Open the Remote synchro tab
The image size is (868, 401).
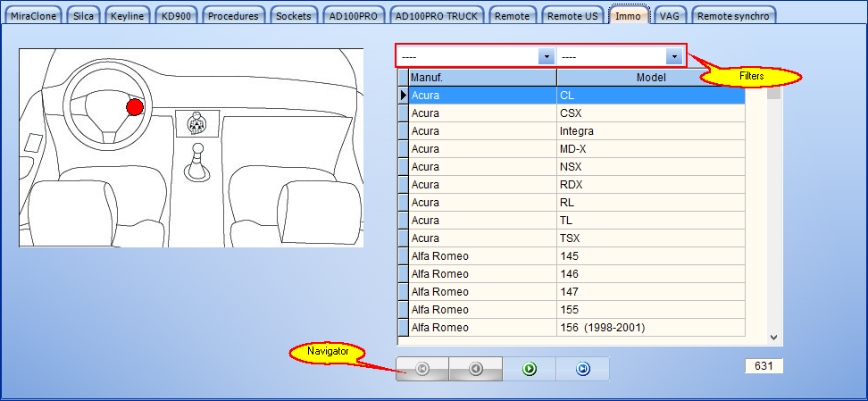tap(733, 15)
